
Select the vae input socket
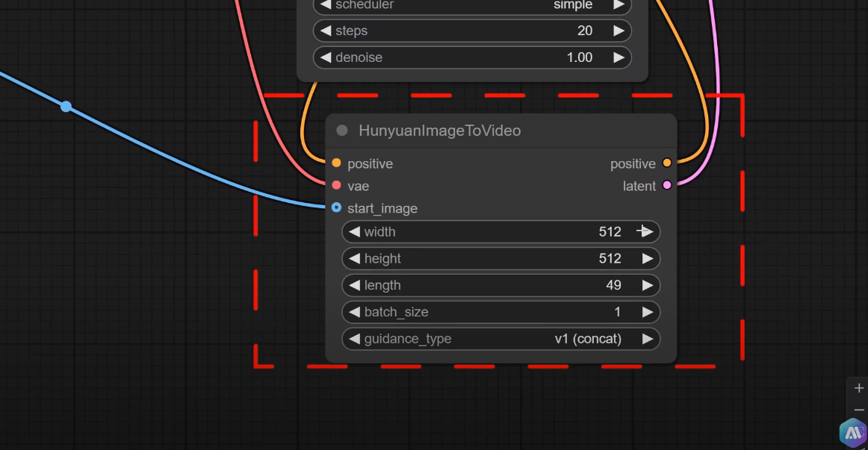(x=336, y=185)
